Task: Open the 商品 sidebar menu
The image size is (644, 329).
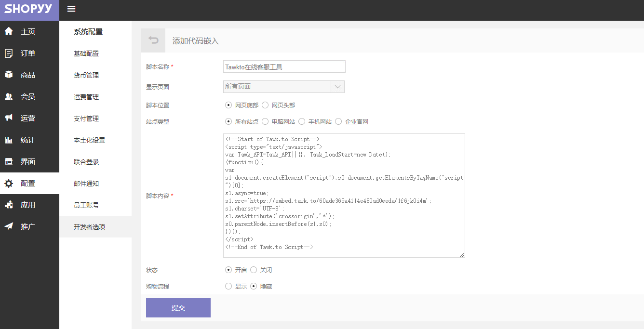Action: (x=29, y=75)
